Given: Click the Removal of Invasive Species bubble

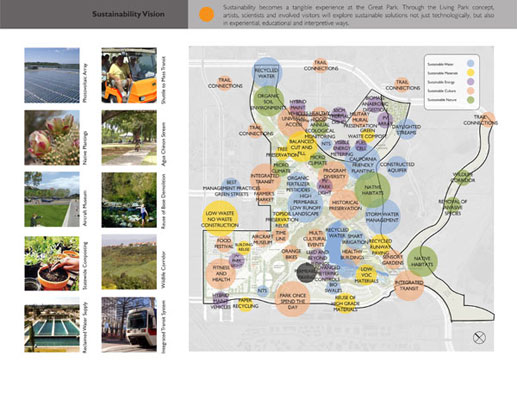Looking at the screenshot, I should 453,207.
